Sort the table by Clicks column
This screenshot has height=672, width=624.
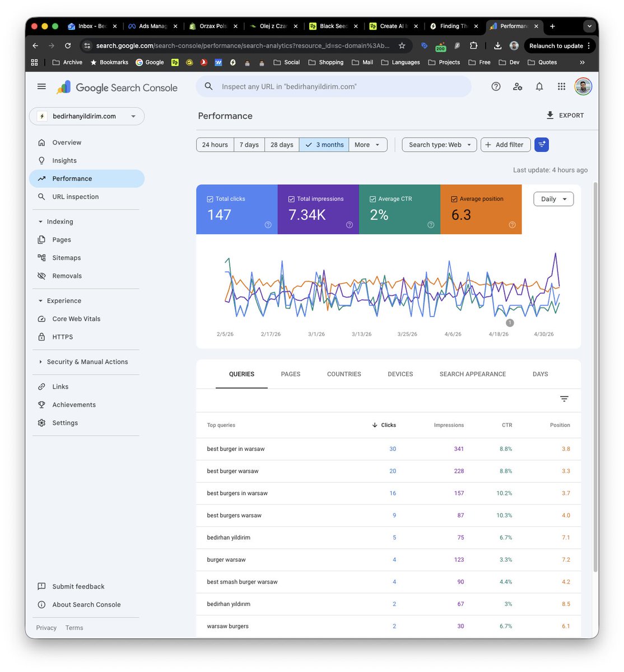tap(384, 425)
